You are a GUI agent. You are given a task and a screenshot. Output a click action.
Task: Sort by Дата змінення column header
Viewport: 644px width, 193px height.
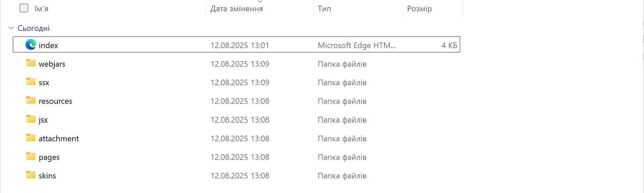[237, 9]
